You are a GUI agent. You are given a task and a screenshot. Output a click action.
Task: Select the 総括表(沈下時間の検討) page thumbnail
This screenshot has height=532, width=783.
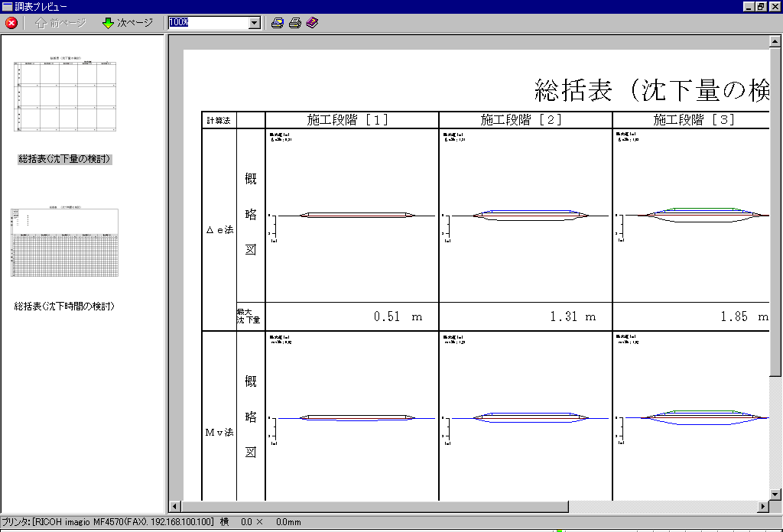[x=65, y=242]
